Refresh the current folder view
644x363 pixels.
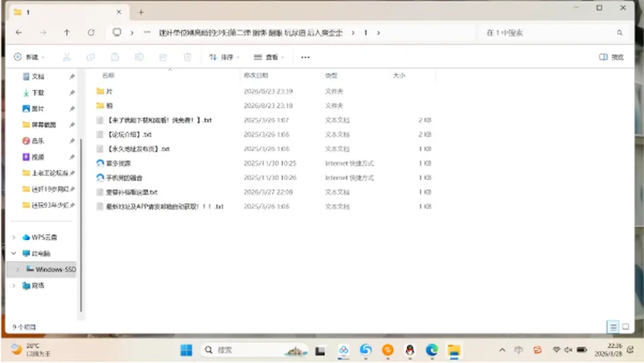pyautogui.click(x=91, y=32)
